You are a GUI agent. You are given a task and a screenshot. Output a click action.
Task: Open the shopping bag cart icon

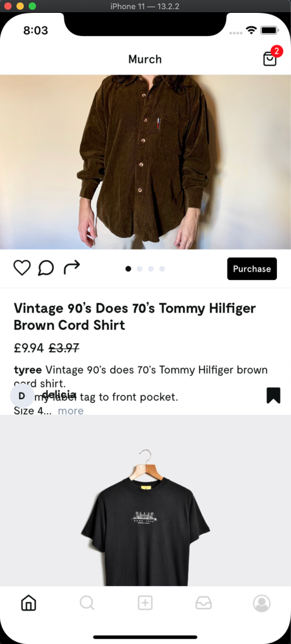coord(270,59)
